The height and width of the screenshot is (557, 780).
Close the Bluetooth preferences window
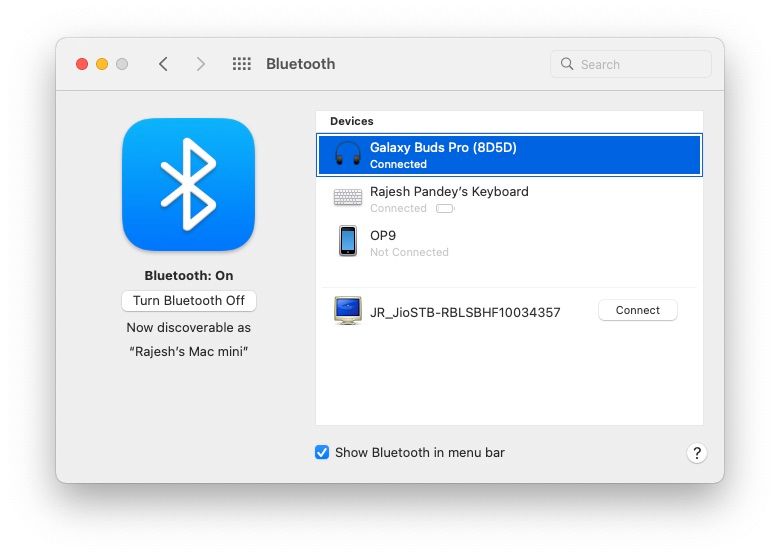coord(82,64)
